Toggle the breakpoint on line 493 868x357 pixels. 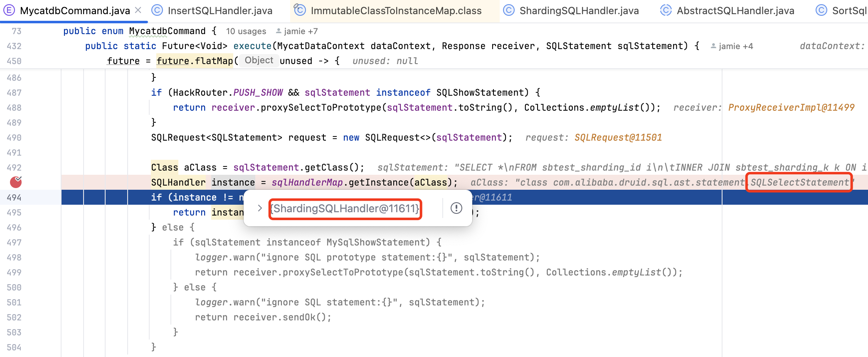(x=16, y=182)
